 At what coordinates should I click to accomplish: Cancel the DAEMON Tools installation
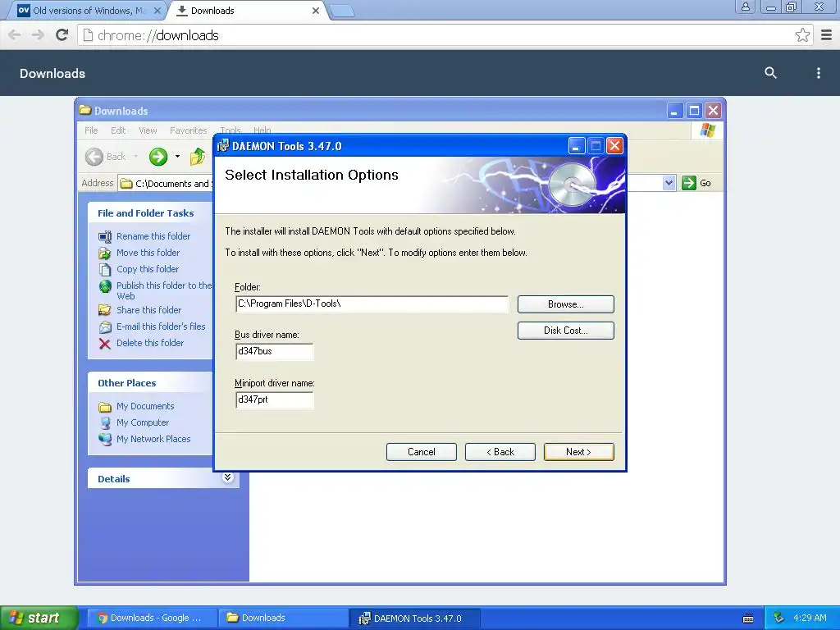pyautogui.click(x=421, y=452)
